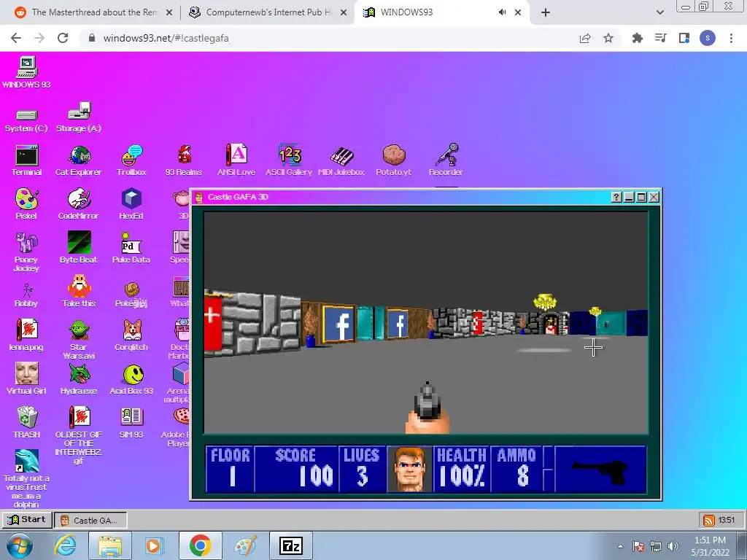Screen dimensions: 747x560
Task: Open the Trollbox chat icon
Action: (x=131, y=160)
